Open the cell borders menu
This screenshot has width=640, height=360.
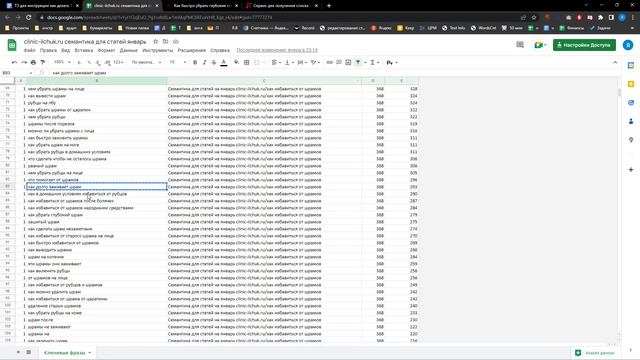(247, 62)
